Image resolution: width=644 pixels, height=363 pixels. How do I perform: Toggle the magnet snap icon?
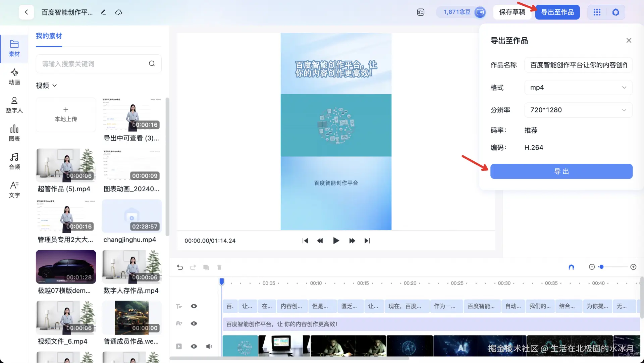point(571,267)
